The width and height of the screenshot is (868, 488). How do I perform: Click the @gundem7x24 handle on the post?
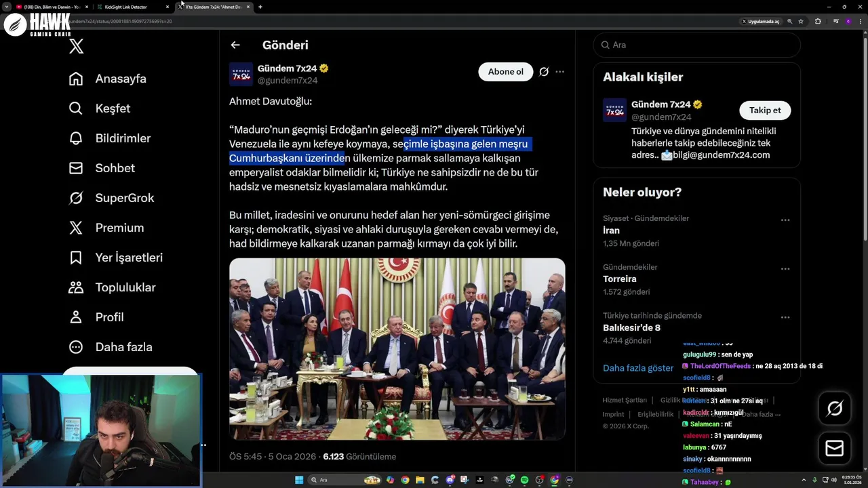point(288,80)
